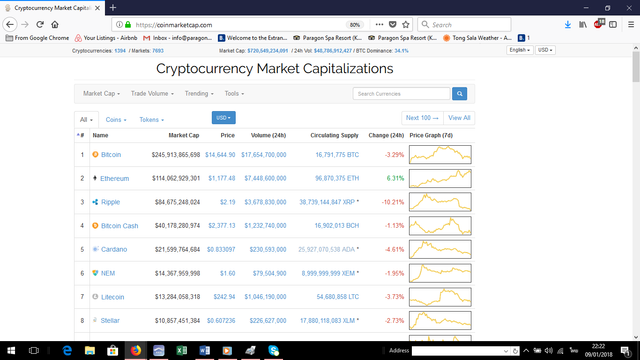This screenshot has height=360, width=640.
Task: Save page to Pocket icon
Action: point(393,24)
